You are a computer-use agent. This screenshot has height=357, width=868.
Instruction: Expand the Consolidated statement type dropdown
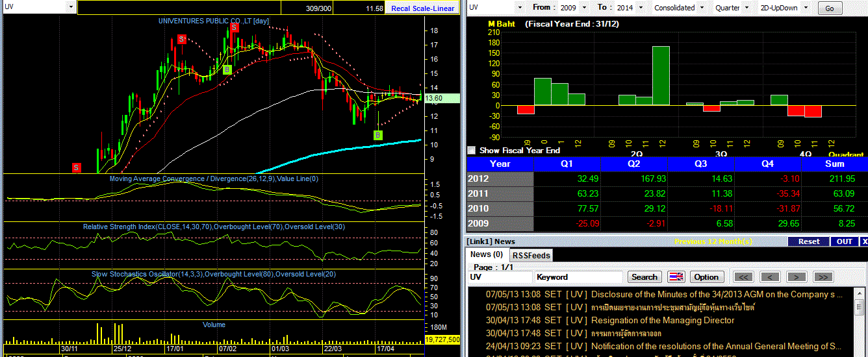click(702, 8)
